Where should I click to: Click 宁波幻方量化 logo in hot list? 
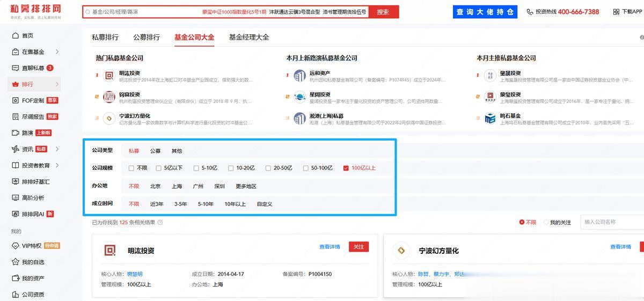[x=109, y=119]
